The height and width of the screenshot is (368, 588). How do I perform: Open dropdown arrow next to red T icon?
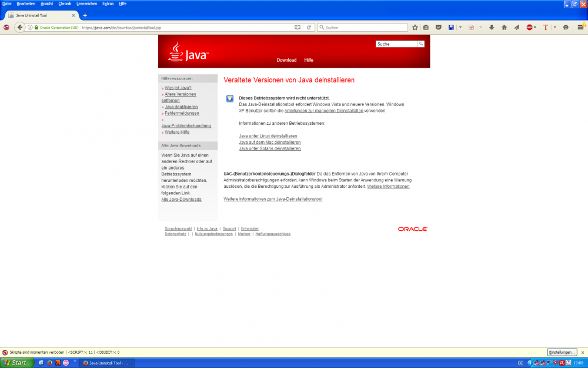554,28
